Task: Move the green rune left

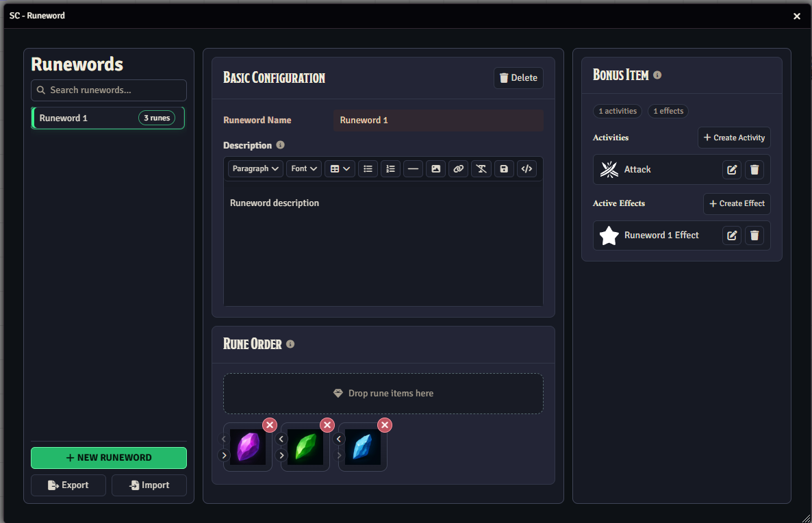Action: 281,439
